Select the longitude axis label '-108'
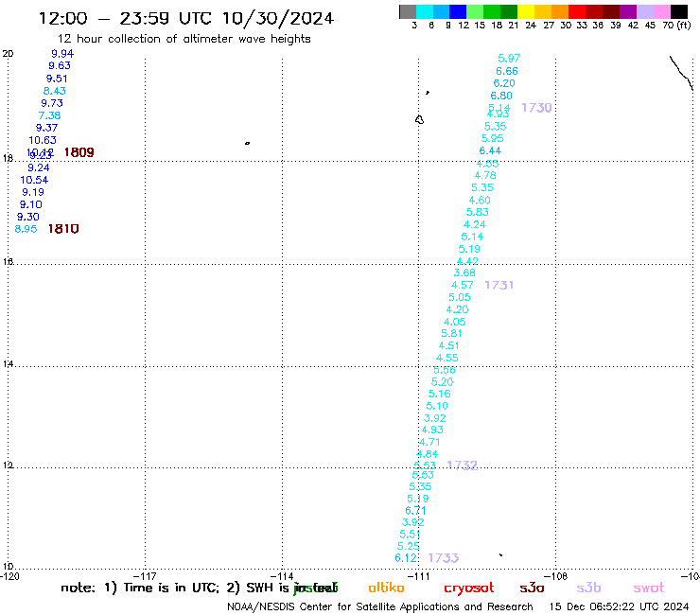Viewport: 700px width, 615px height. click(557, 576)
